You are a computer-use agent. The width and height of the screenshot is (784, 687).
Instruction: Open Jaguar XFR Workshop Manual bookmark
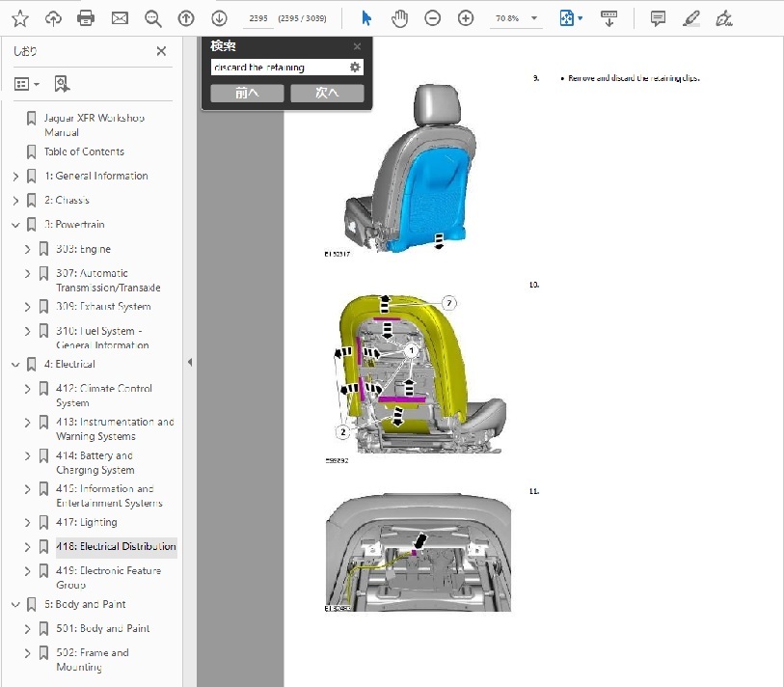point(94,125)
